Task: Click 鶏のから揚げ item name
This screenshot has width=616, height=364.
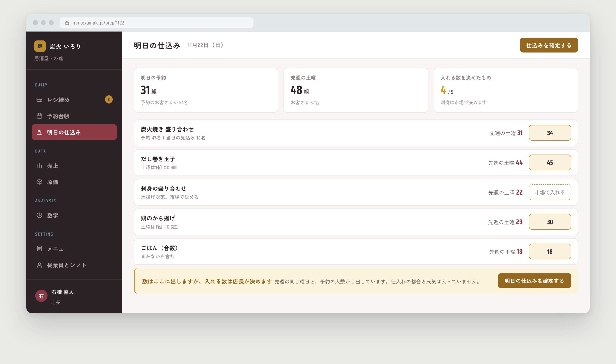Action: pos(158,218)
